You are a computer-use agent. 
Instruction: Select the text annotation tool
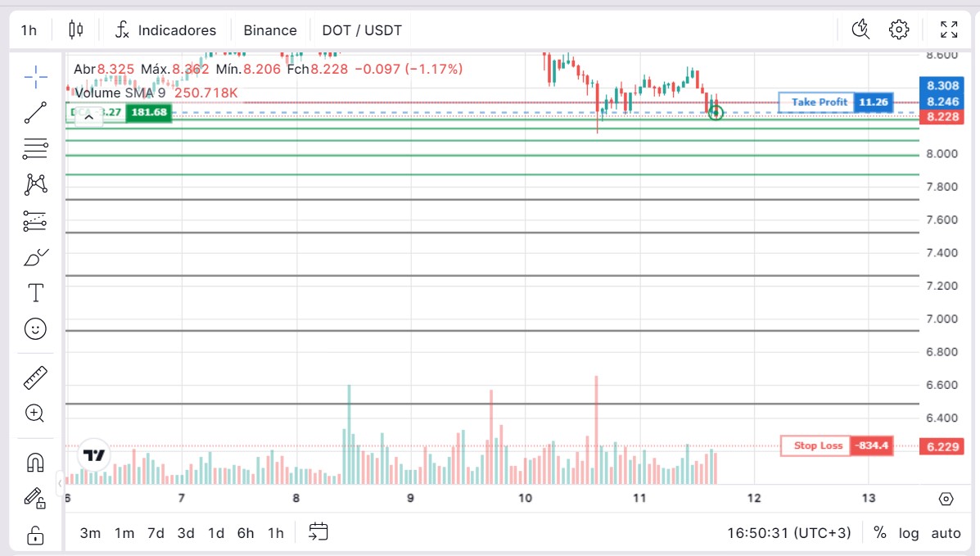(35, 293)
